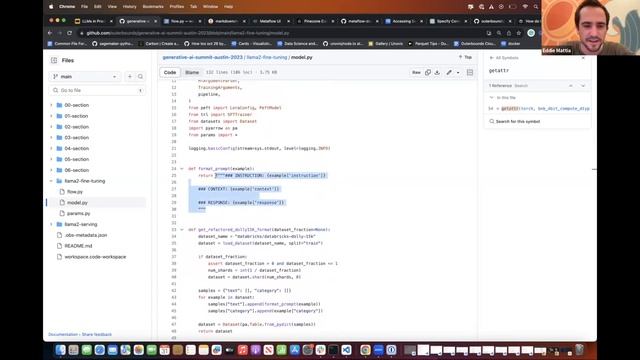Jump to the getattr reference on line 54
The image size is (640, 360).
[538, 109]
